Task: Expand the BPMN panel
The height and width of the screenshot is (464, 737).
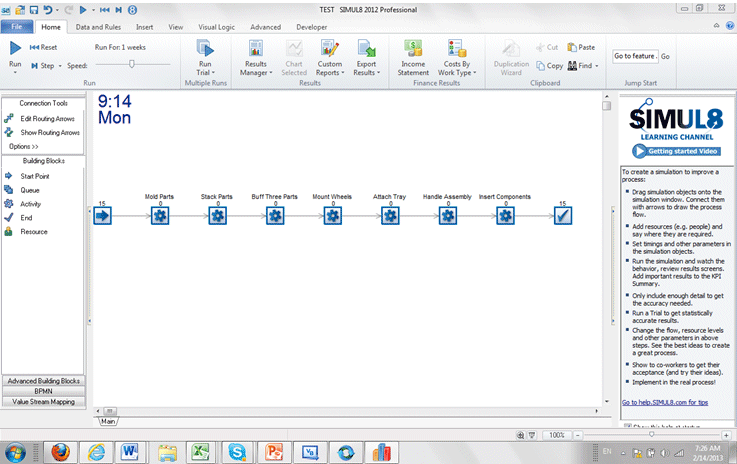Action: pos(44,391)
